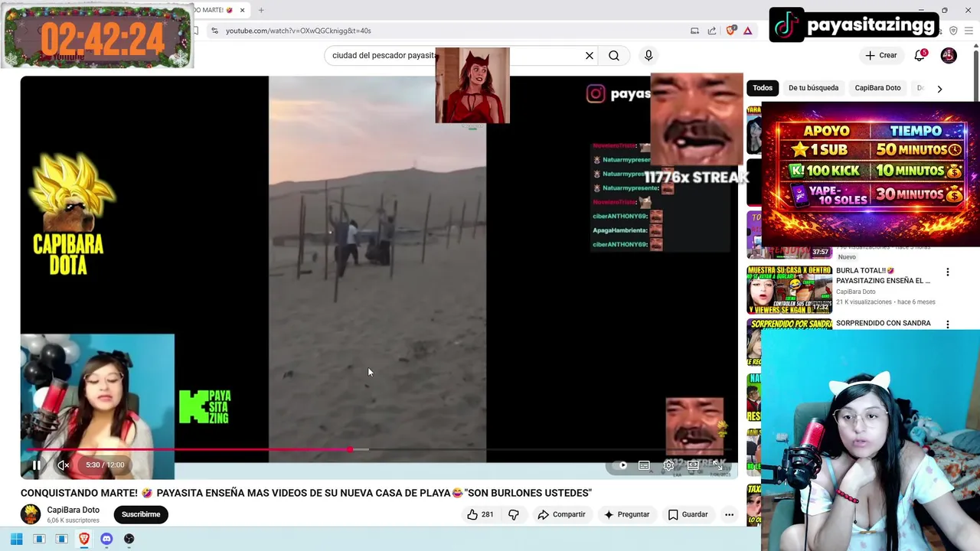Open the YouTube notifications bell
This screenshot has width=980, height=551.
pyautogui.click(x=920, y=55)
